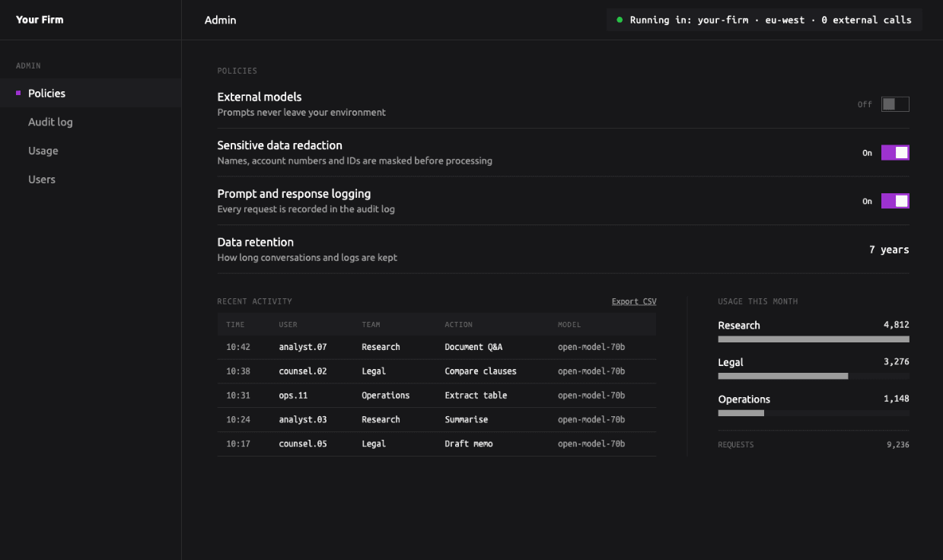Click the MODEL column header
The height and width of the screenshot is (560, 943).
pos(569,324)
